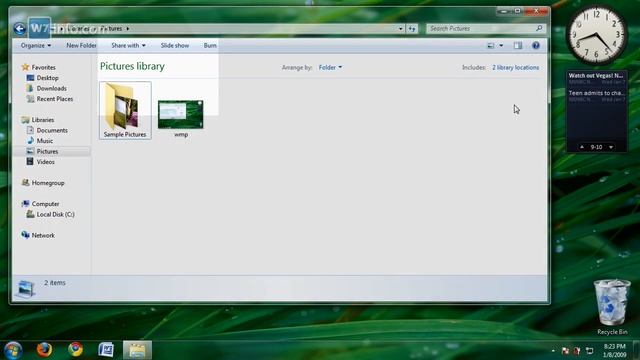This screenshot has height=360, width=640.
Task: Click the analog clock gadget
Action: (x=596, y=36)
